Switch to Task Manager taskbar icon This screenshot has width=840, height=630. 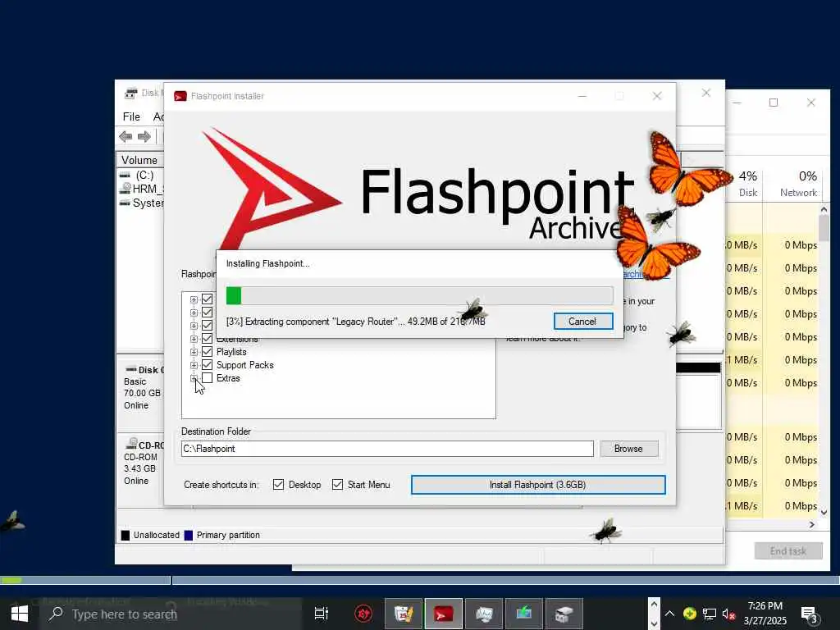tap(484, 614)
